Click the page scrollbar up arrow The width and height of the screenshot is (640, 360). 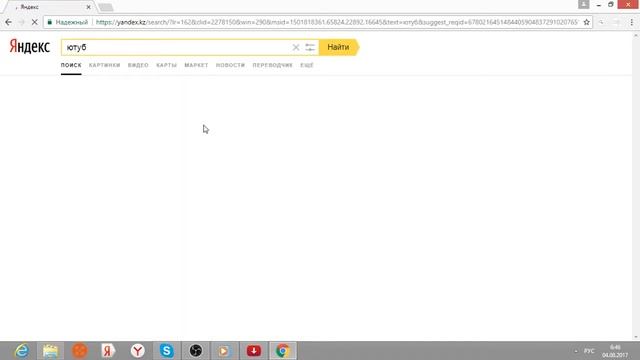(x=636, y=36)
